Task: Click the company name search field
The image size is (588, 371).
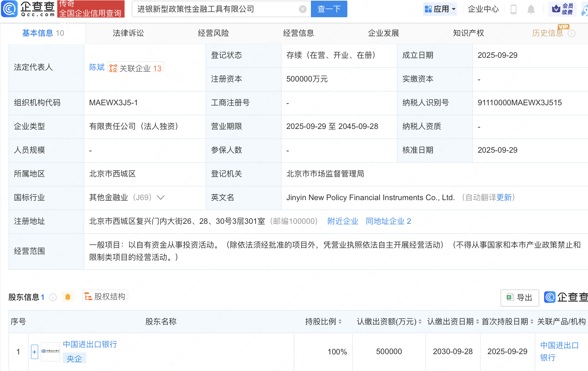Action: point(215,9)
